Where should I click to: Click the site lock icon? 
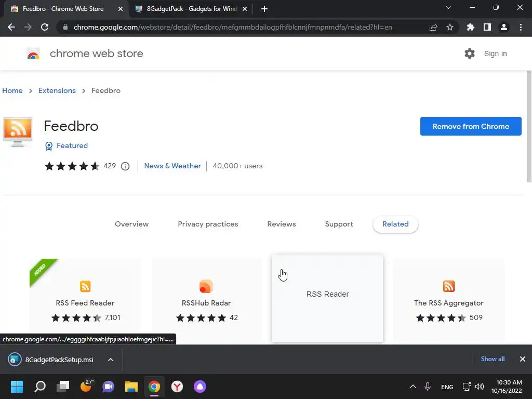pos(65,27)
